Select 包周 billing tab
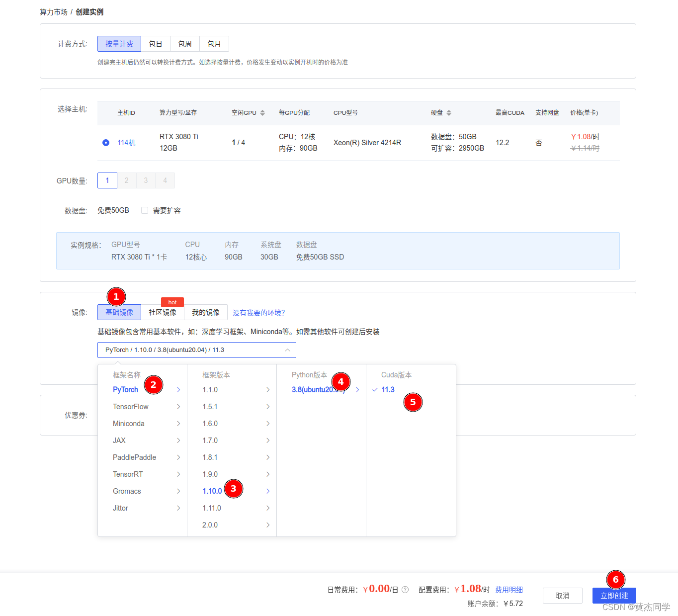The width and height of the screenshot is (678, 616). pos(185,44)
